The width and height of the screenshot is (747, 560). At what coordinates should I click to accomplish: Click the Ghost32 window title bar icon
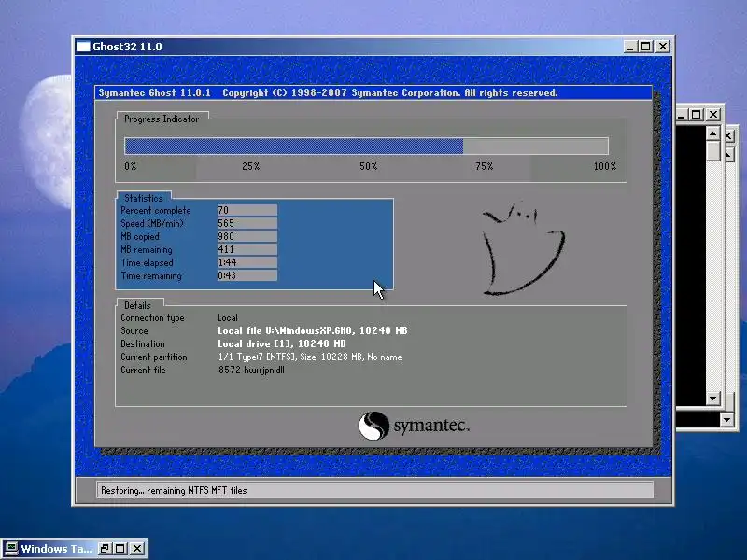(83, 47)
